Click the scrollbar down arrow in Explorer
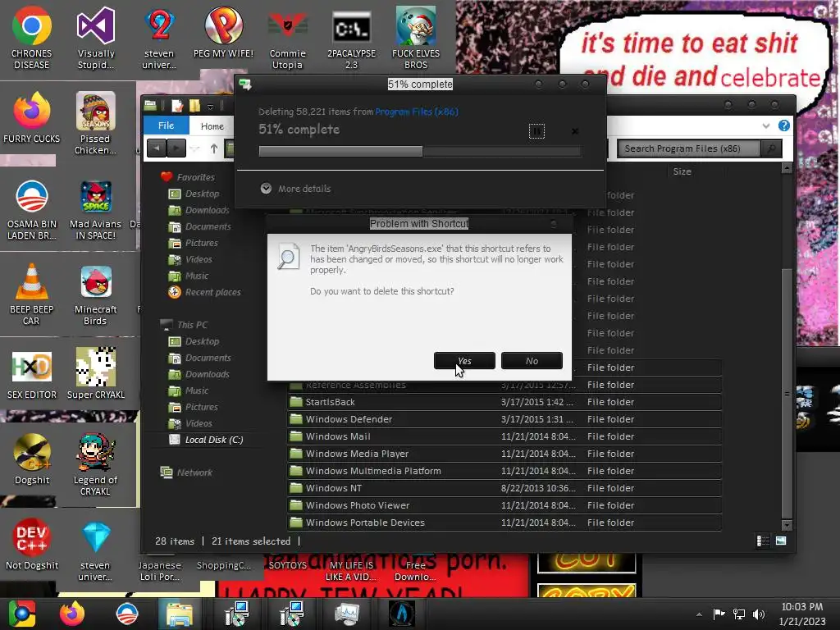Screen dimensions: 840x630 pos(787,525)
